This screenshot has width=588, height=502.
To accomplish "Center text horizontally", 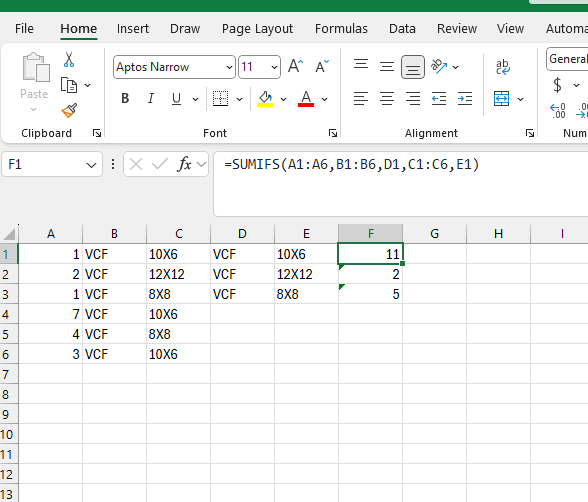I will (387, 99).
